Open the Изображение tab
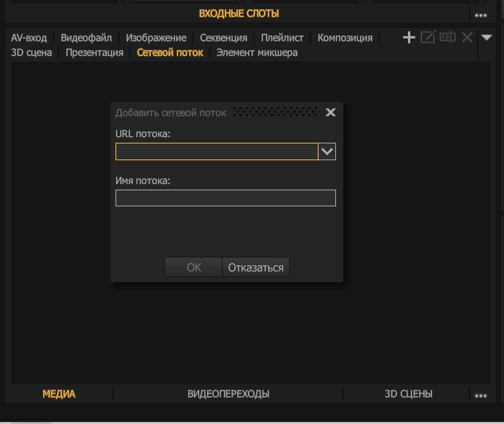The height and width of the screenshot is (424, 504). (156, 38)
